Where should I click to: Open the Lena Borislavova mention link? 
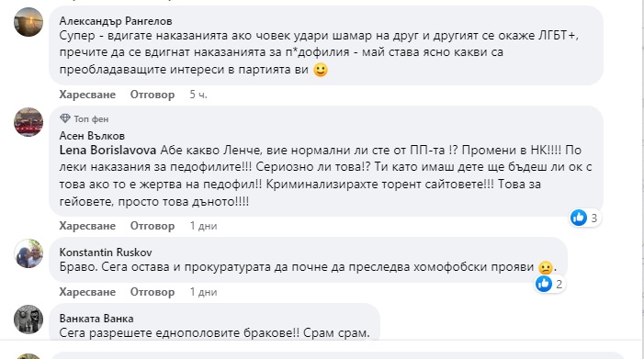(107, 151)
